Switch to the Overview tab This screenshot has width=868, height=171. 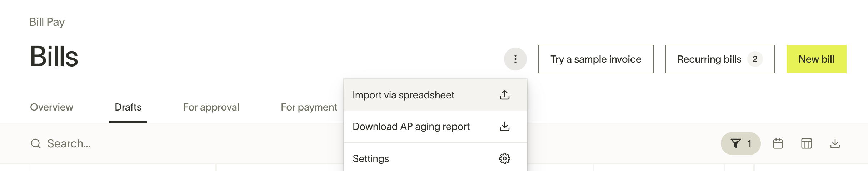(x=51, y=107)
